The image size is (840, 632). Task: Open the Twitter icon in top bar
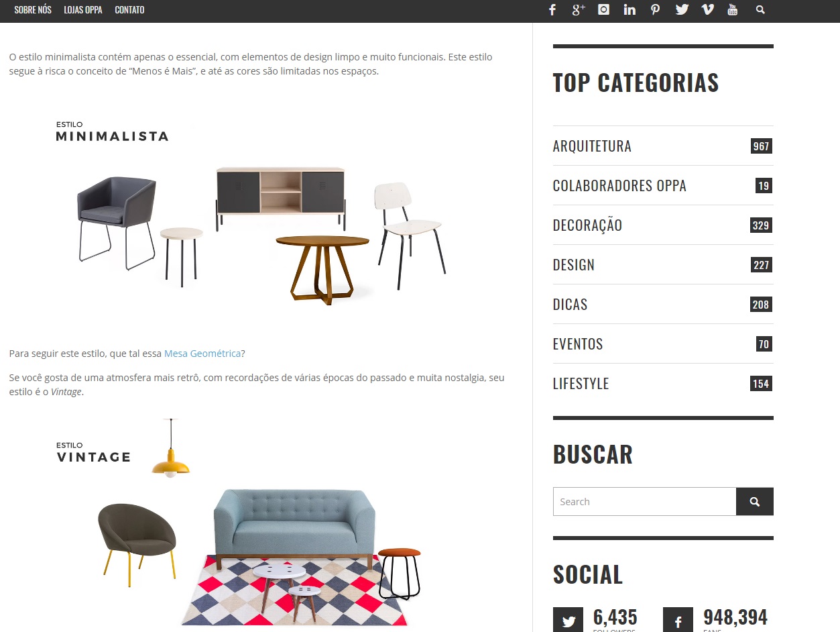682,9
